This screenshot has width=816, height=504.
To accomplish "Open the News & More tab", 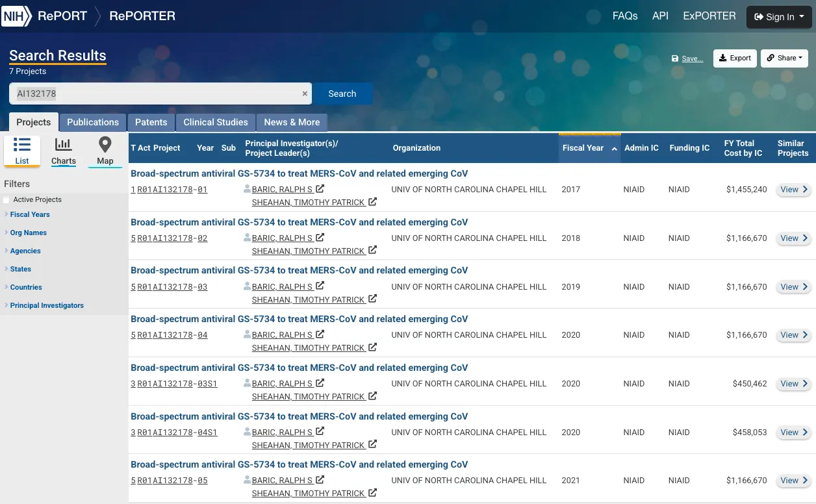I will coord(292,122).
